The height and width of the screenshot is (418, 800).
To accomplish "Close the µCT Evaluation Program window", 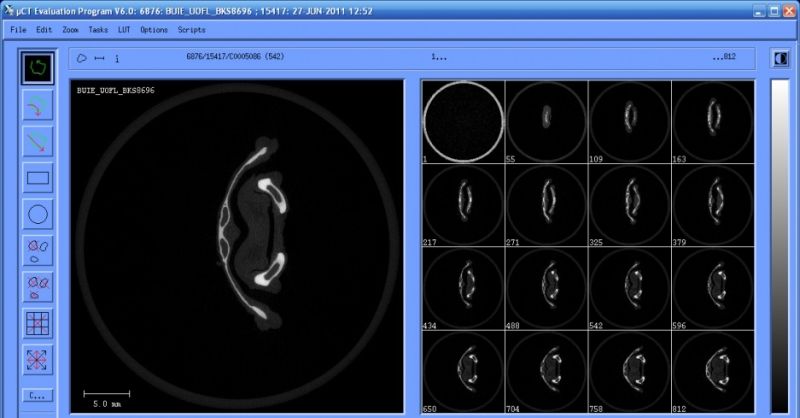I will pos(789,11).
